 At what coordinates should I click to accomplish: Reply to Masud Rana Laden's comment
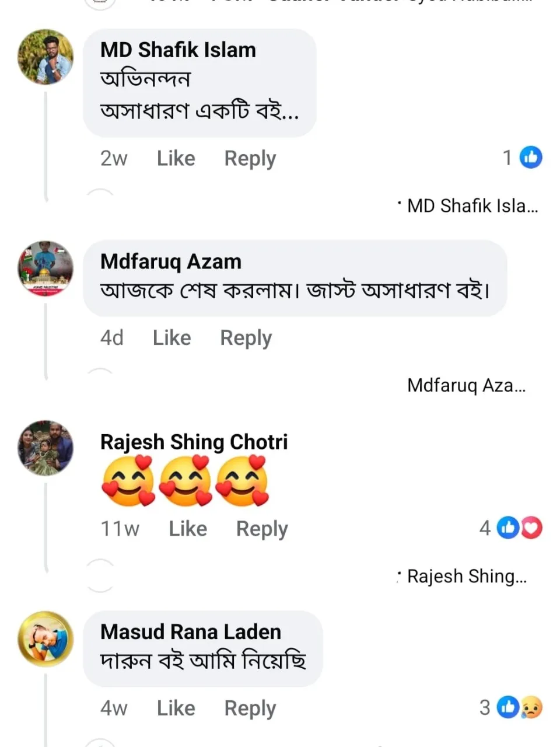(x=250, y=708)
